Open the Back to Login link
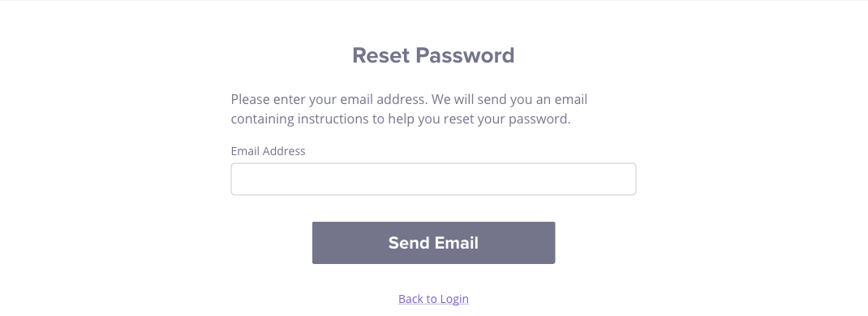Image resolution: width=868 pixels, height=316 pixels. tap(433, 299)
